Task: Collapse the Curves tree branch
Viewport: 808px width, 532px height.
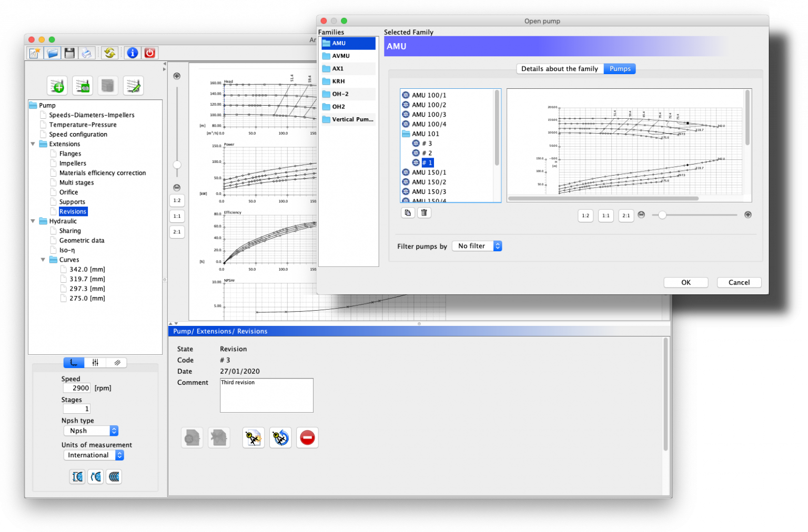Action: tap(43, 259)
